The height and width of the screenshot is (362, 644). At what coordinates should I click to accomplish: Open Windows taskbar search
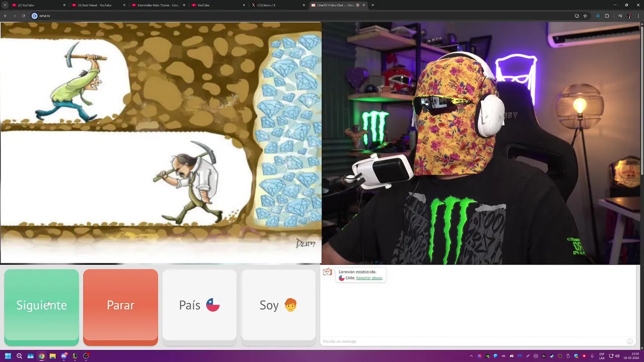click(19, 356)
